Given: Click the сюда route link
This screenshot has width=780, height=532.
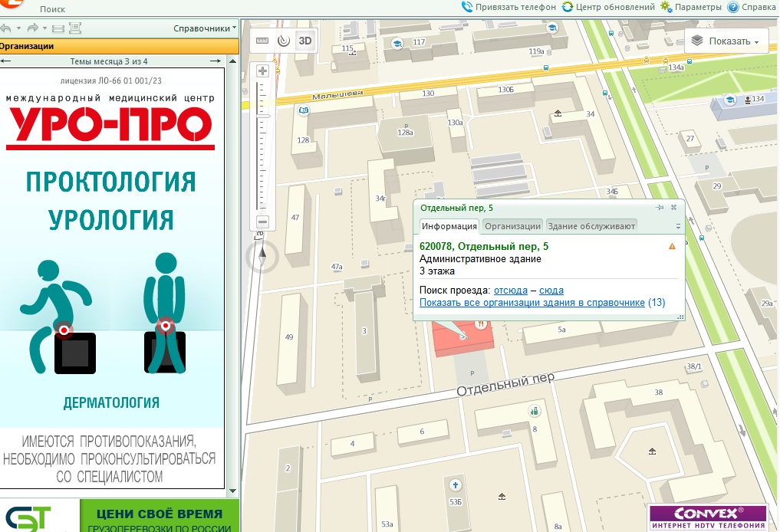Looking at the screenshot, I should click(x=551, y=291).
